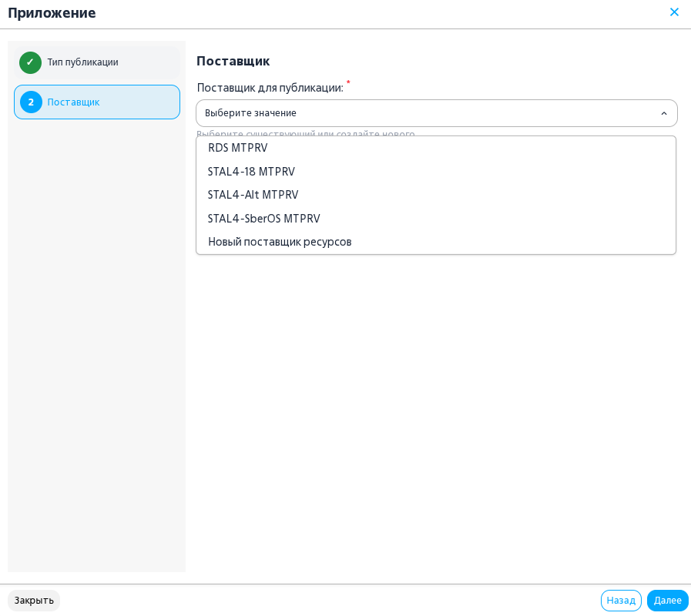Collapse the dropdown using the chevron arrow
This screenshot has width=691, height=616.
[x=664, y=114]
